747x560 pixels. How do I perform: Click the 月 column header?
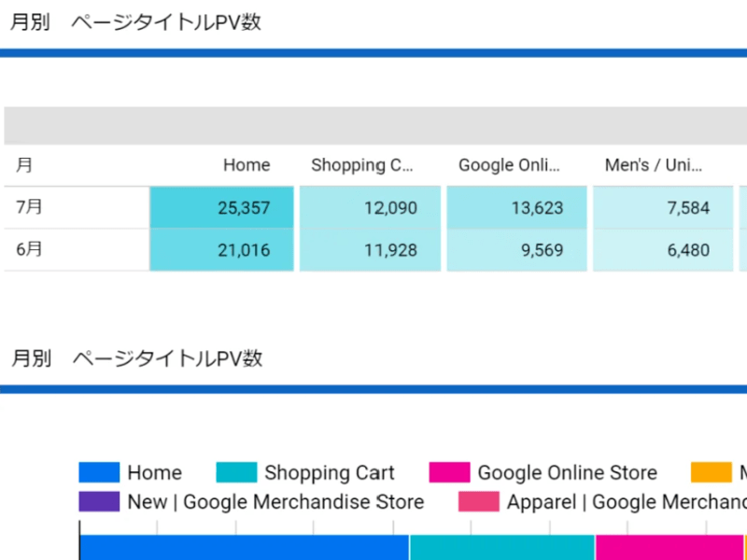click(24, 165)
